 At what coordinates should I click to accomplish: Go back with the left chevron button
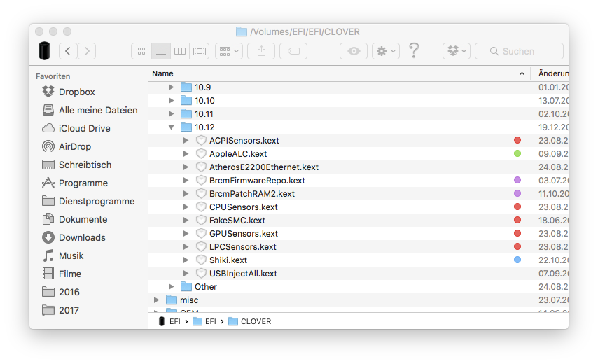point(68,51)
